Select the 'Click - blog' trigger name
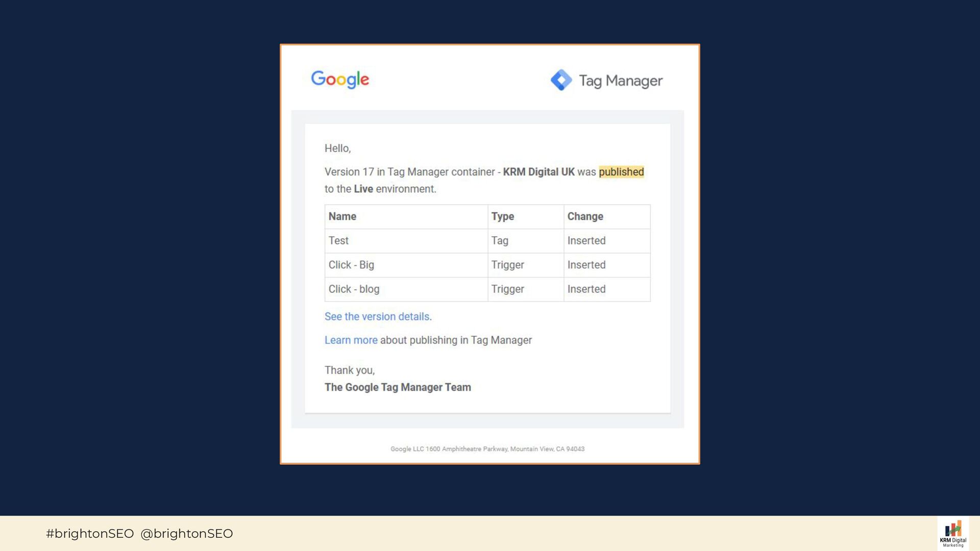This screenshot has height=551, width=980. click(x=354, y=289)
